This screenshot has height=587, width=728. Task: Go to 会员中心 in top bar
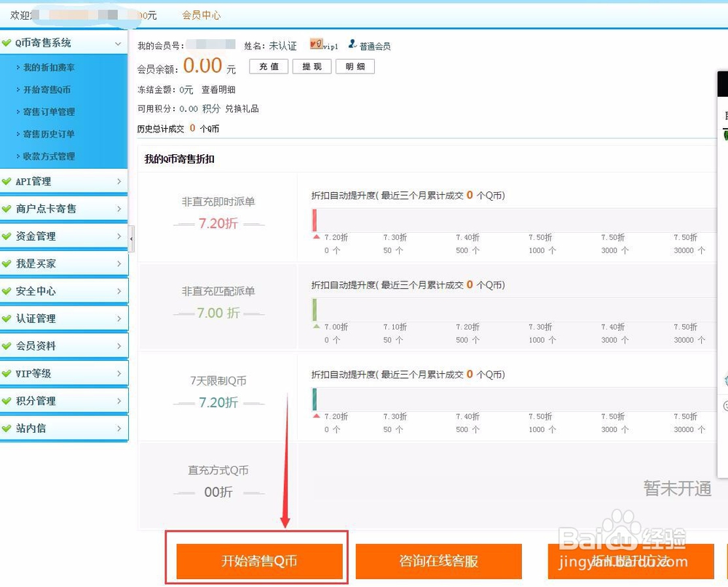(x=201, y=15)
